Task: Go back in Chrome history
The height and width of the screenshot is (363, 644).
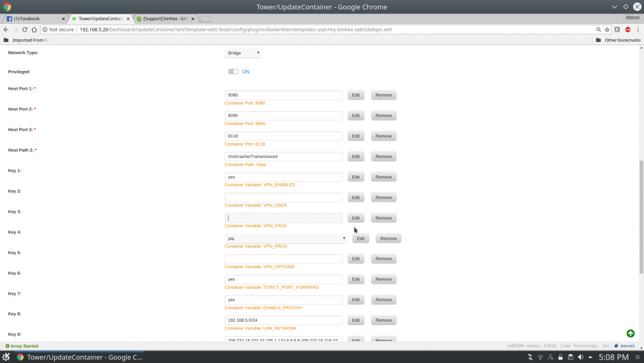Action: coord(6,30)
